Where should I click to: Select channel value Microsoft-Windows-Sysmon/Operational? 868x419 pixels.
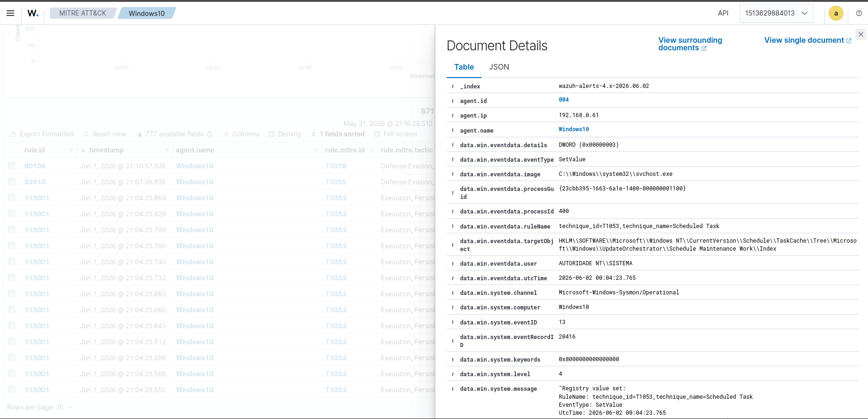tap(619, 293)
